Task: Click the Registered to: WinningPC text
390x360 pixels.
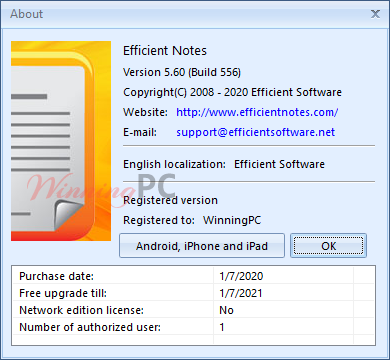Action: (x=192, y=220)
